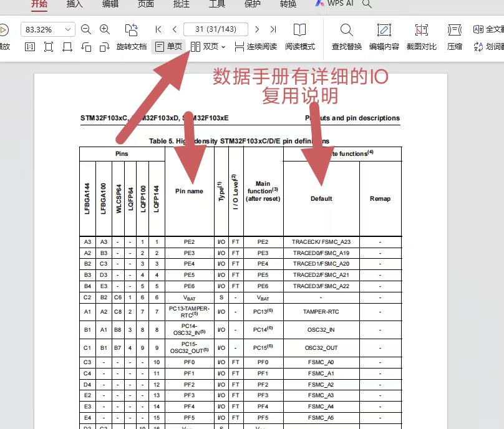504x429 pixels.
Task: Click the Edit Content (编辑内容) button
Action: coord(384,37)
